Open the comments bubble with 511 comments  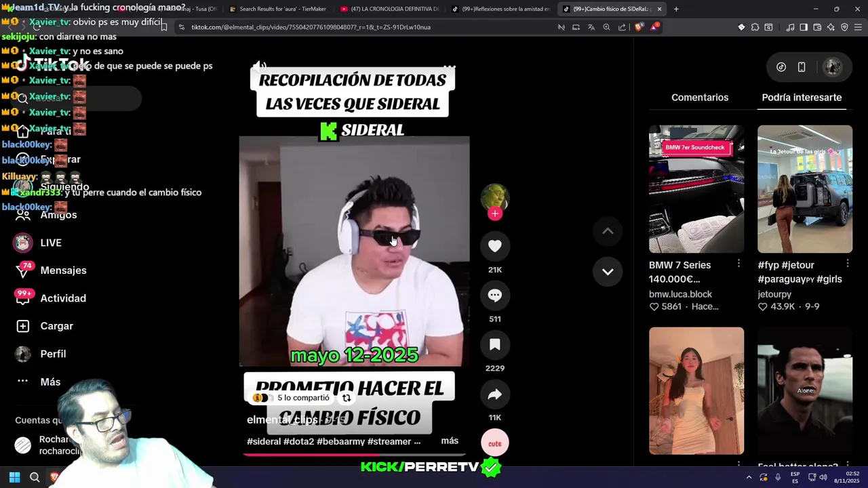(x=495, y=296)
